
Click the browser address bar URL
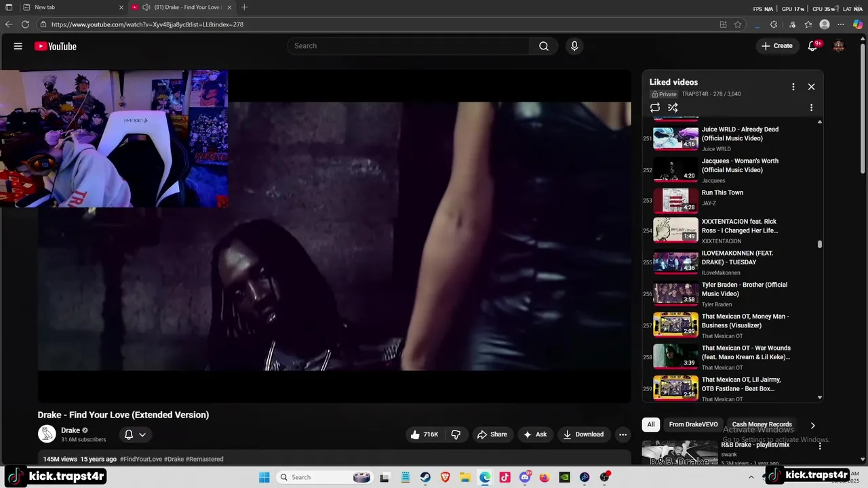[147, 24]
